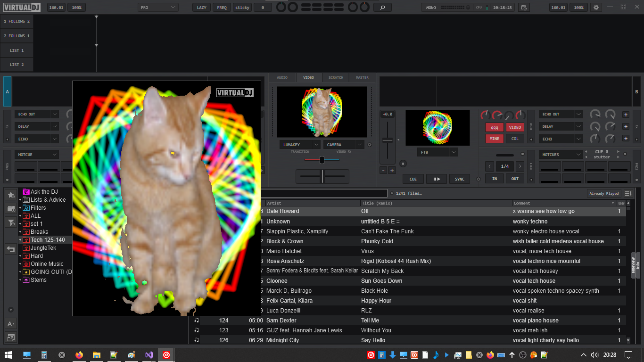Image resolution: width=644 pixels, height=362 pixels.
Task: Set loop OUT point on deck B
Action: pos(515,179)
